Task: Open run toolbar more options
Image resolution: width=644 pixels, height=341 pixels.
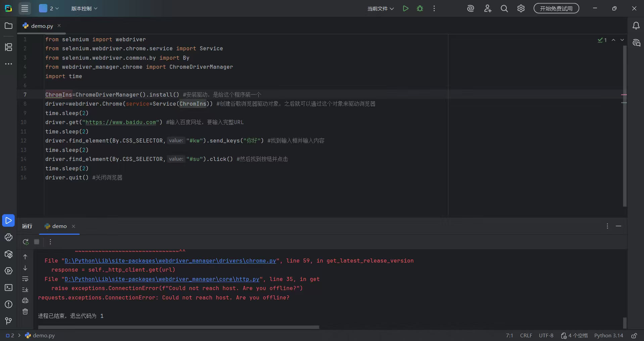Action: tap(50, 242)
